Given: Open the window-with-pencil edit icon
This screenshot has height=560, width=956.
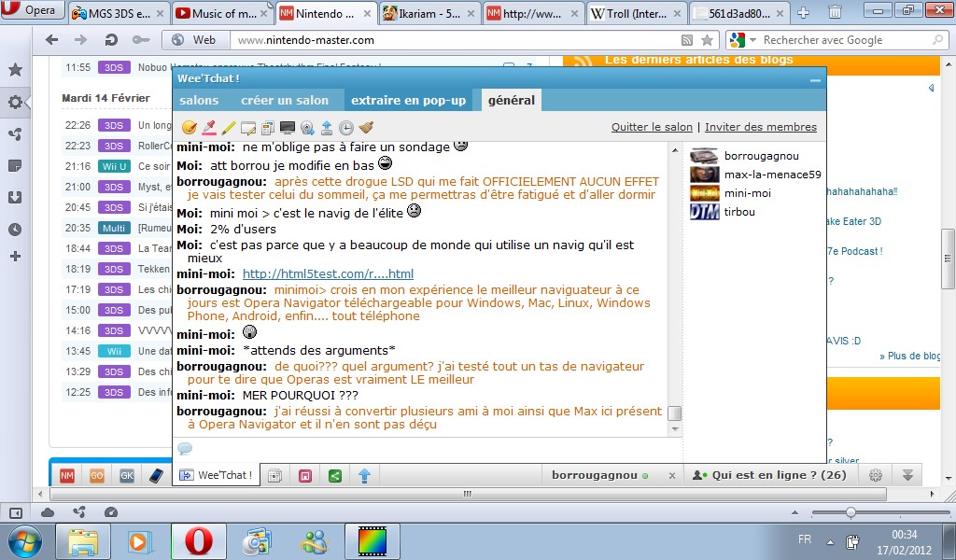Looking at the screenshot, I should 248,128.
